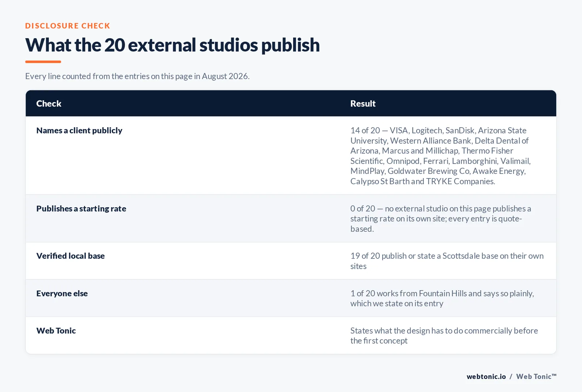Click the "1 of 20 works from Fountain Hills" result
The height and width of the screenshot is (392, 582).
442,298
